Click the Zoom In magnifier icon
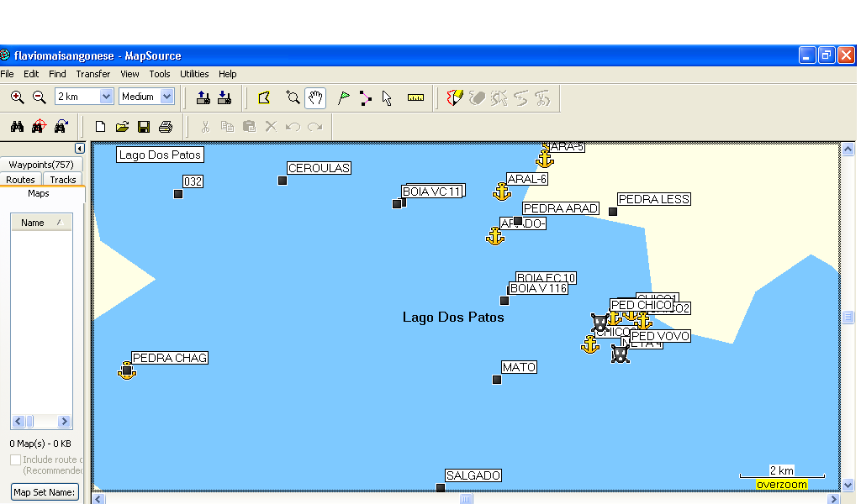The width and height of the screenshot is (861, 504). point(17,97)
